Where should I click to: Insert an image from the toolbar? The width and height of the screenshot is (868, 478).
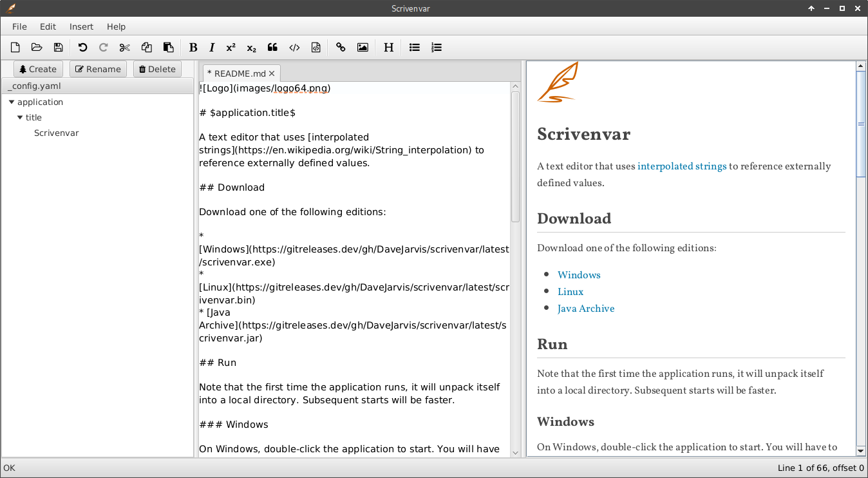pyautogui.click(x=363, y=47)
